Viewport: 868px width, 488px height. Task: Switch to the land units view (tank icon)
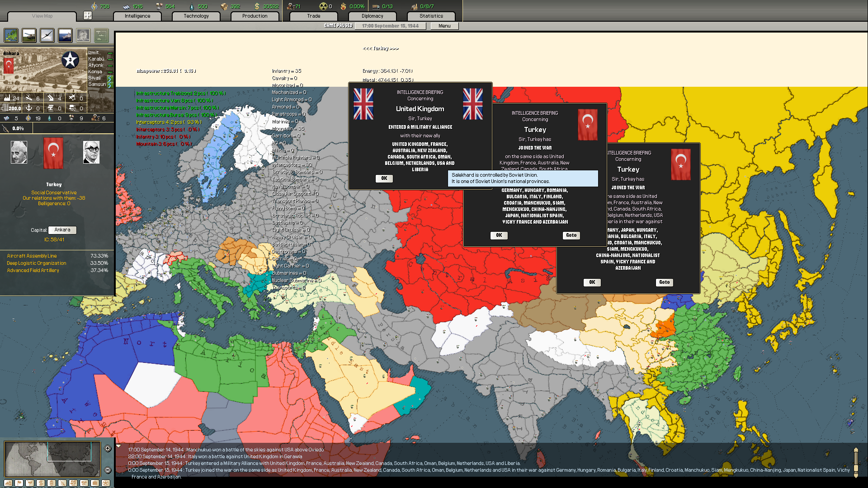[28, 35]
